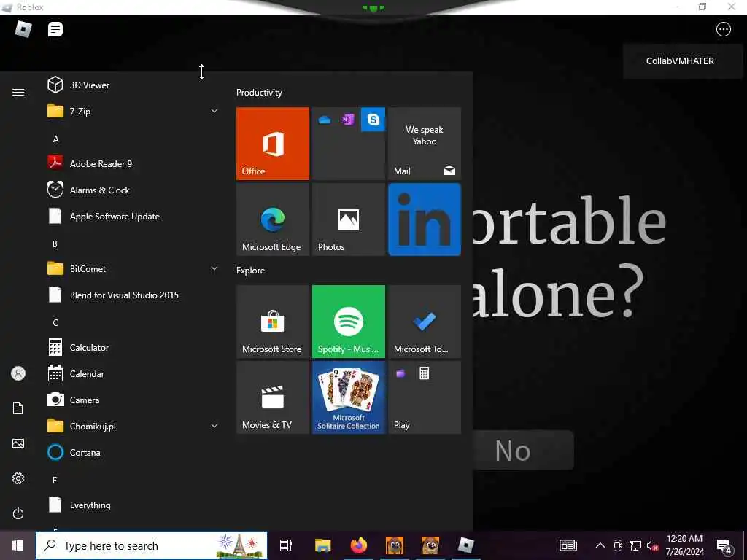Open Microsoft Solitaire Collection tile

[x=348, y=397]
